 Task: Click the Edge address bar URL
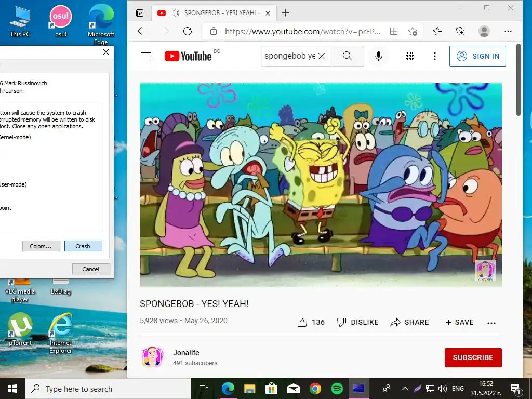point(303,32)
